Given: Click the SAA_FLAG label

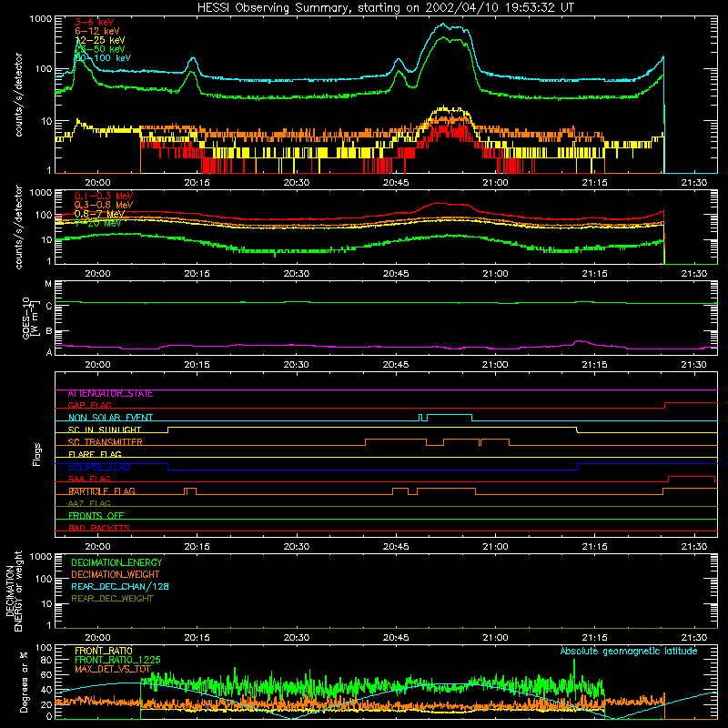Looking at the screenshot, I should point(89,480).
